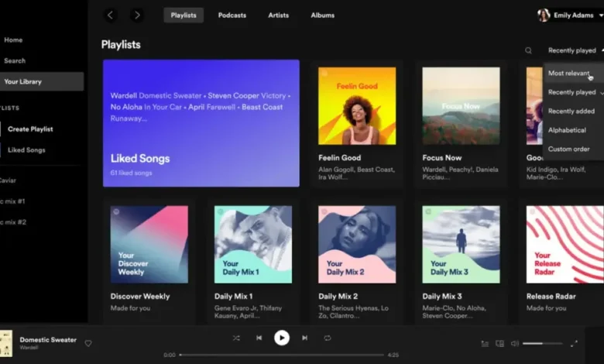Mute with the speaker volume icon

pyautogui.click(x=515, y=343)
